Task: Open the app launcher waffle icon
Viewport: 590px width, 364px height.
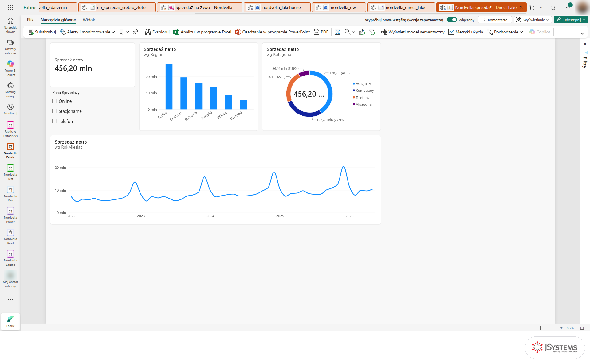Action: click(10, 7)
